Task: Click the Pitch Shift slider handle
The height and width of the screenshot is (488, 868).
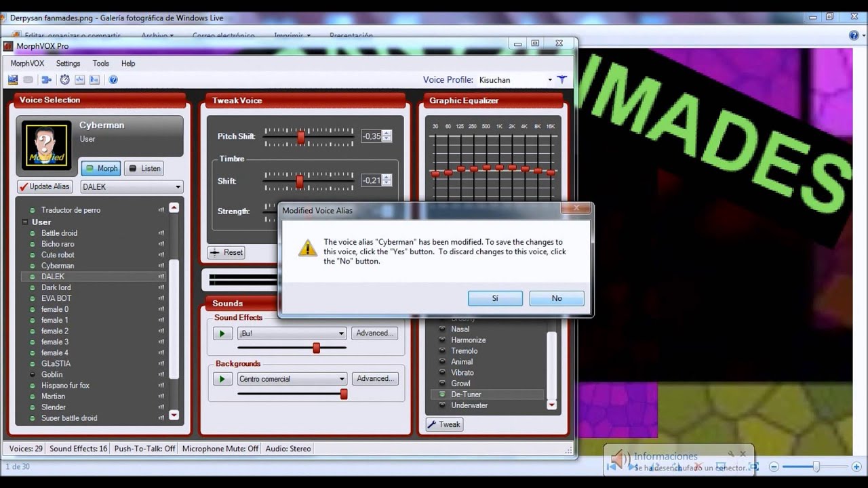Action: click(300, 138)
